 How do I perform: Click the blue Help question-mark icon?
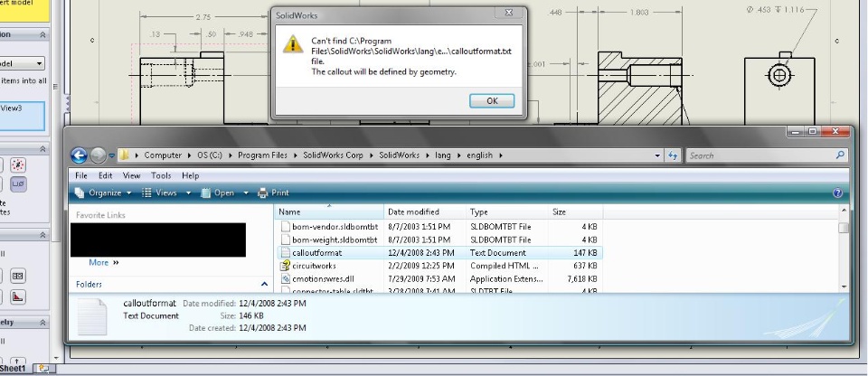[837, 193]
